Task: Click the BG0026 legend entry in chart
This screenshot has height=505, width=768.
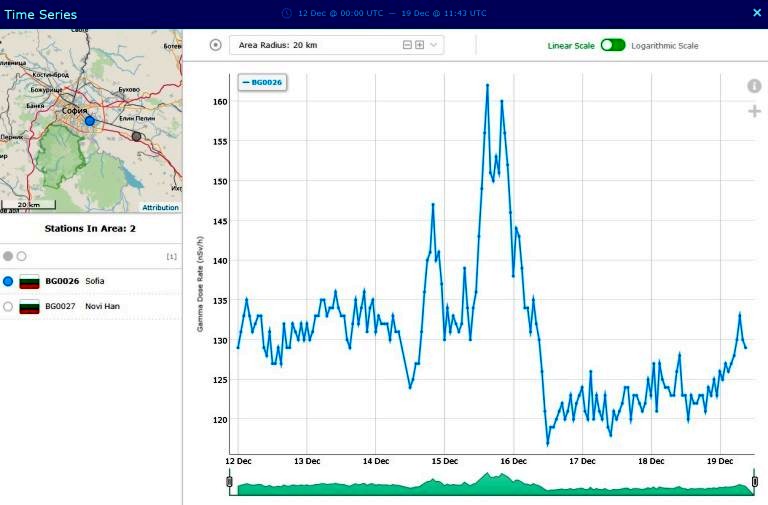Action: pos(262,82)
